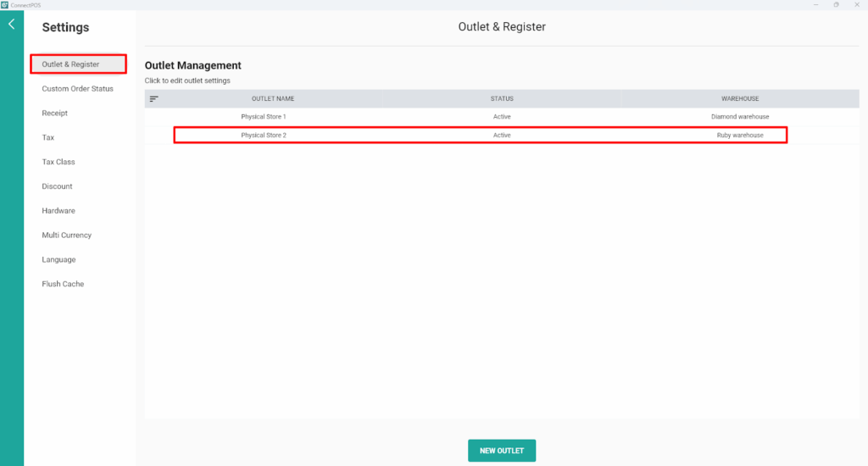Click the back arrow in the teal sidebar
Image resolution: width=868 pixels, height=466 pixels.
coord(11,25)
